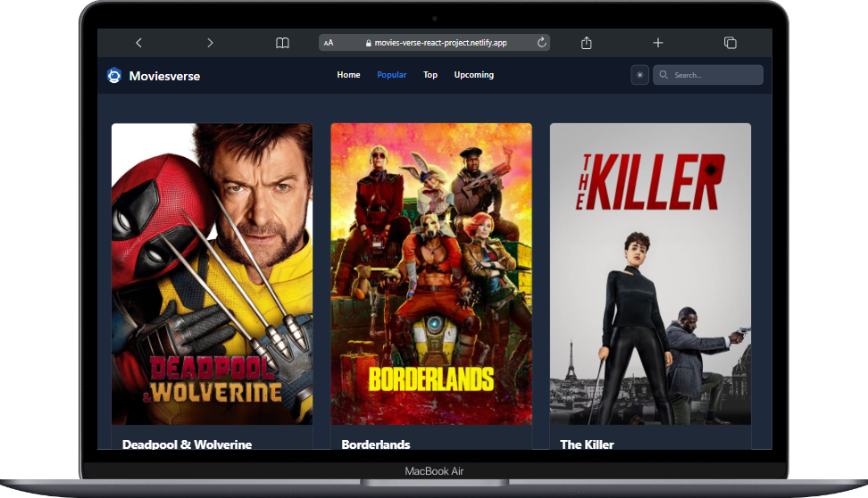This screenshot has height=498, width=868.
Task: Go forward with the browser forward arrow
Action: pyautogui.click(x=210, y=43)
